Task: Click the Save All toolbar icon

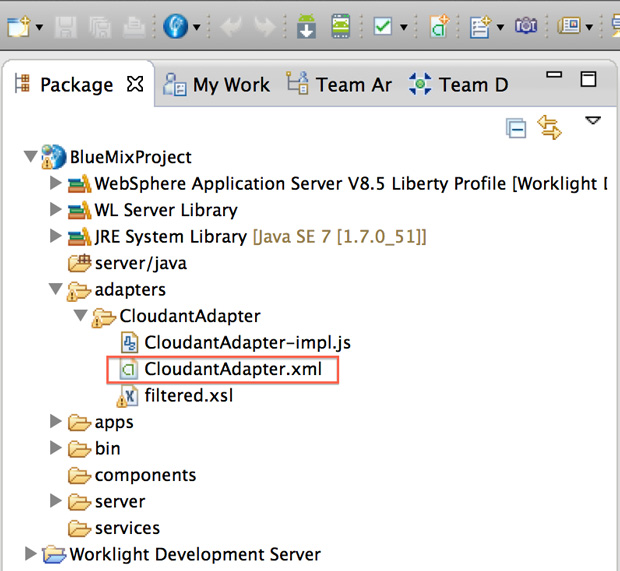Action: tap(100, 27)
